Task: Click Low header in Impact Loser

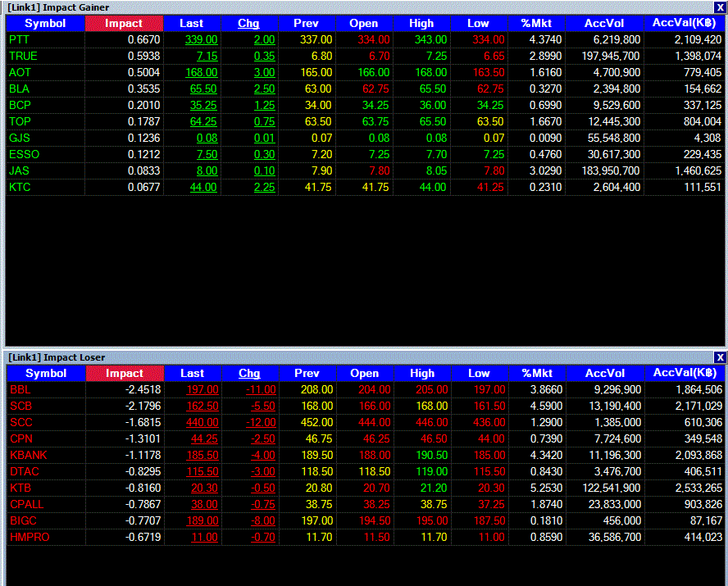Action: point(480,374)
